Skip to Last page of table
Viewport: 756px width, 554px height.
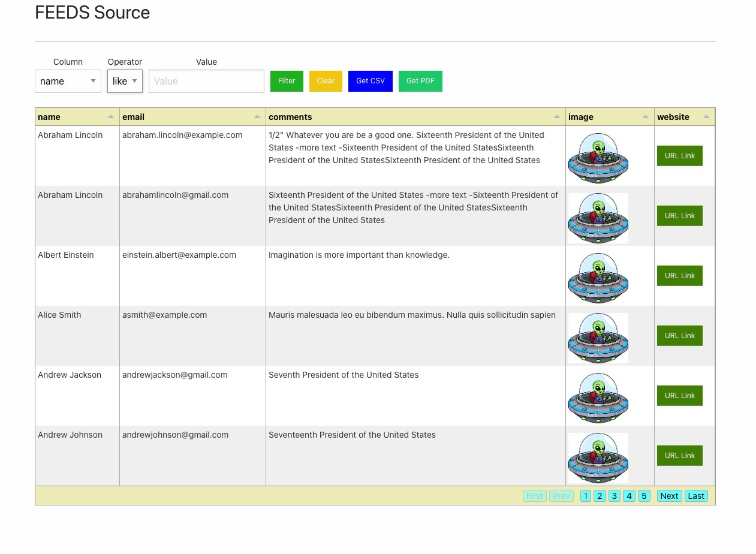696,496
